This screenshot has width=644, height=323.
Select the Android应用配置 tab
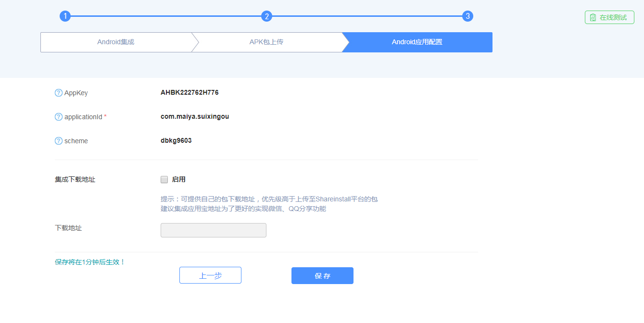[417, 42]
